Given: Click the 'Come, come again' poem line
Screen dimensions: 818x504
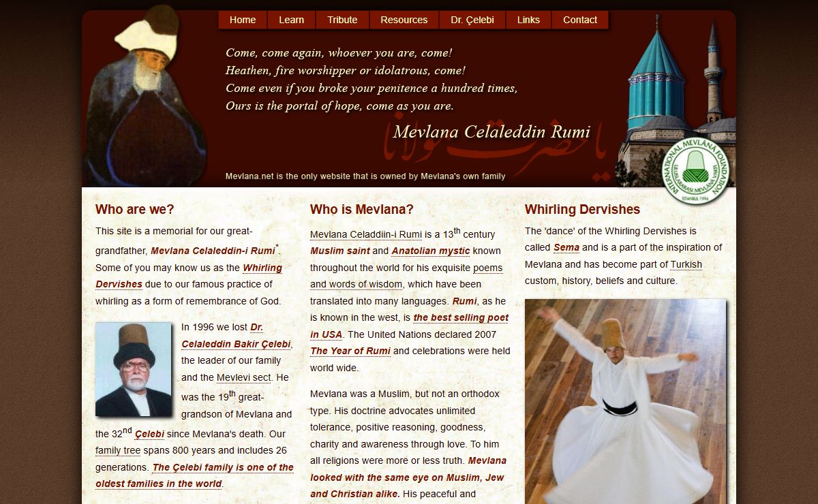Looking at the screenshot, I should (339, 52).
